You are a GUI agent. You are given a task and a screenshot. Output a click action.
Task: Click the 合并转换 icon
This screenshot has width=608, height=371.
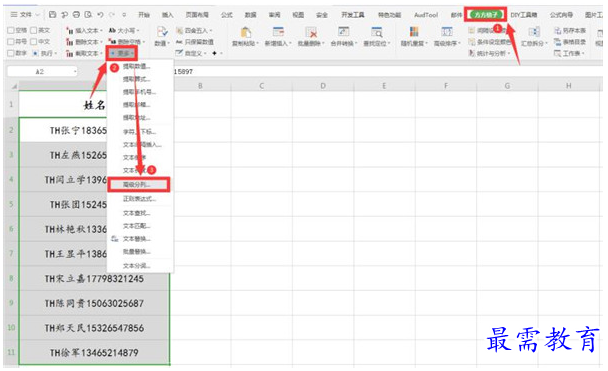pyautogui.click(x=344, y=32)
